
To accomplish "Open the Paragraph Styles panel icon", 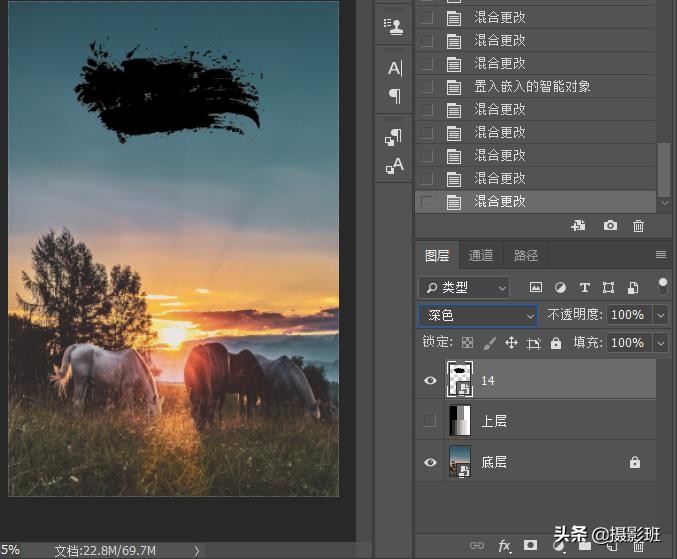I will [394, 137].
